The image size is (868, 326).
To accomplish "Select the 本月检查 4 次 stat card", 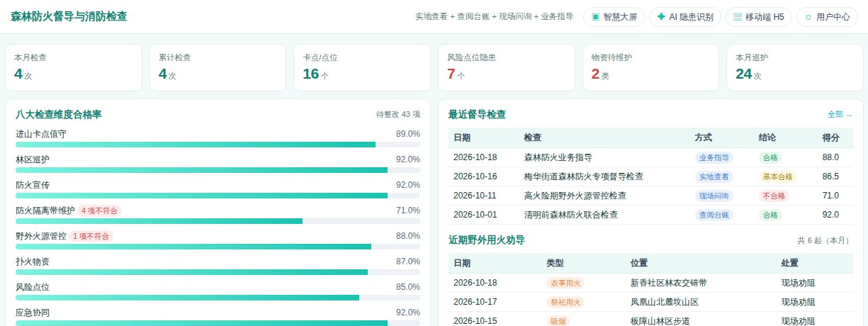I will (x=74, y=67).
